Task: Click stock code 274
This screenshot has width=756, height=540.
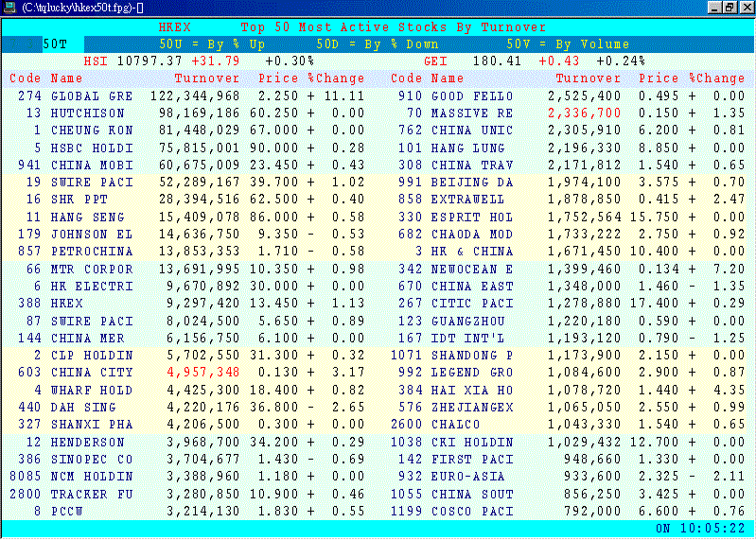Action: 30,96
